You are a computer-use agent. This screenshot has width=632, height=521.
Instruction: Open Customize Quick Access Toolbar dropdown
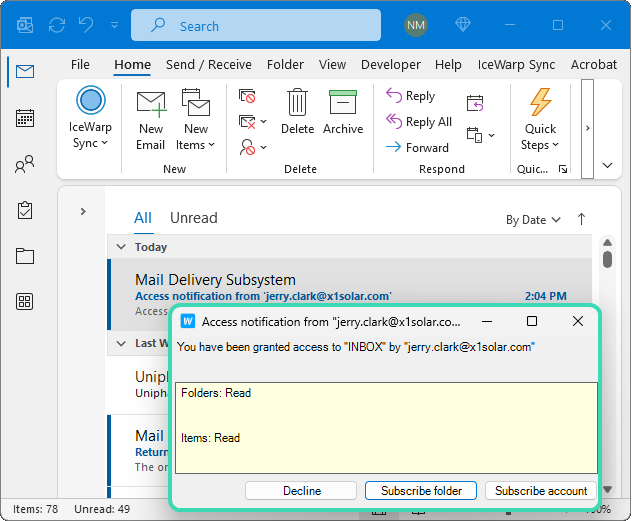(114, 25)
